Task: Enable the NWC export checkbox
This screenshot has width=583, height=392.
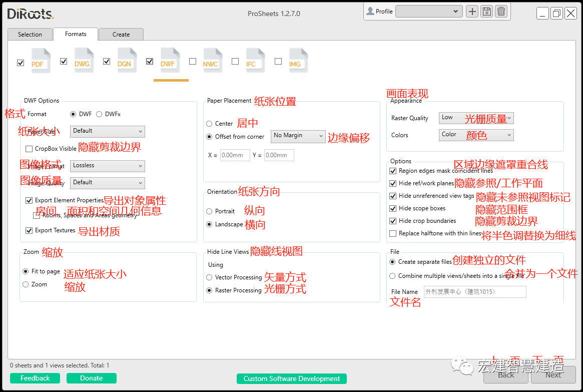Action: [x=193, y=62]
